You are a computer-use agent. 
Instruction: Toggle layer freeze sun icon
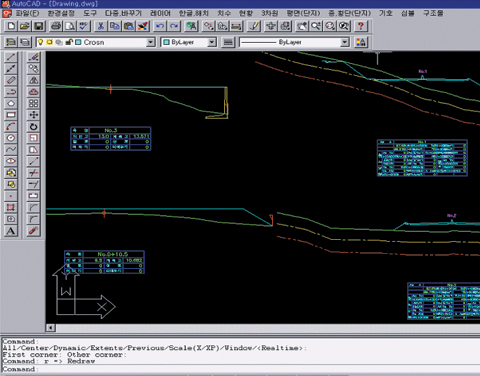pos(50,42)
